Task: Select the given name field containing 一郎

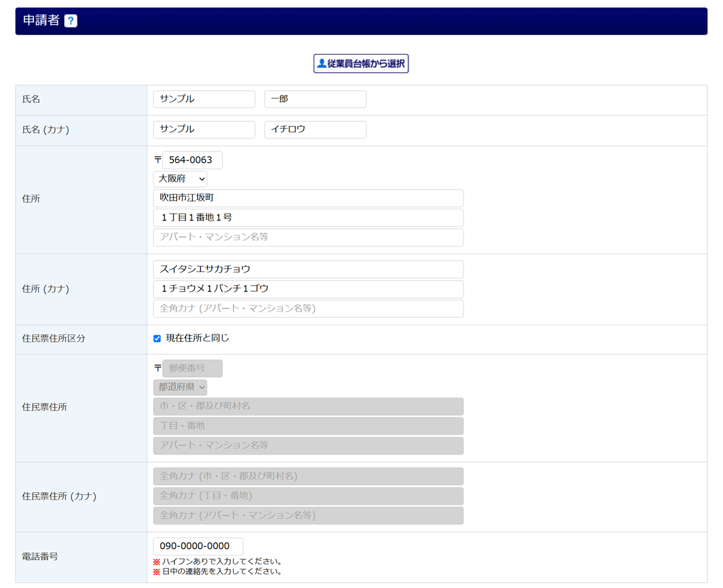Action: pyautogui.click(x=315, y=99)
